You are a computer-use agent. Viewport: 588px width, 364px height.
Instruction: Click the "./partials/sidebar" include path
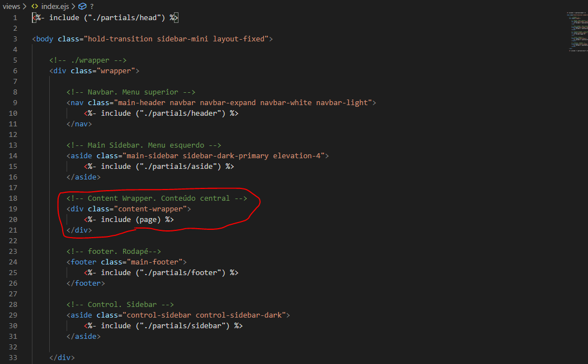click(182, 326)
